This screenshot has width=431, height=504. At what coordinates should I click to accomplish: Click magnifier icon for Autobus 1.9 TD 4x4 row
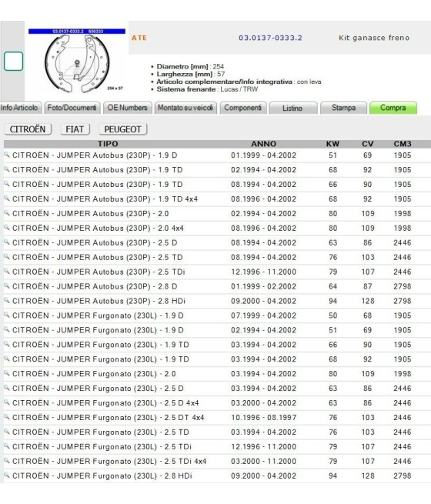pos(7,199)
